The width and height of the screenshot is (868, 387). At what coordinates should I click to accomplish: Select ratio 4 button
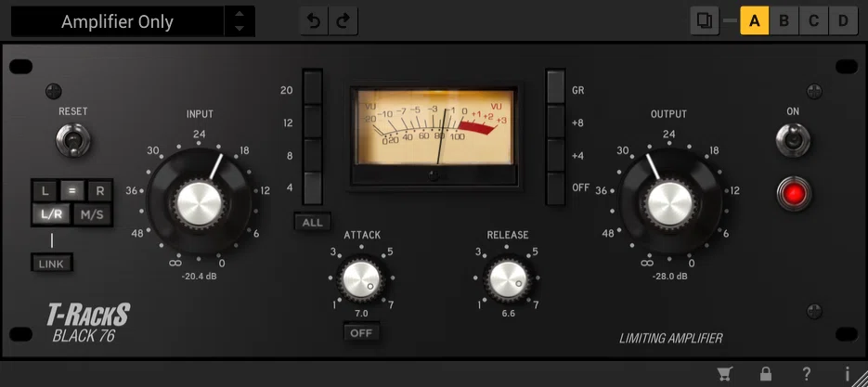tap(312, 188)
